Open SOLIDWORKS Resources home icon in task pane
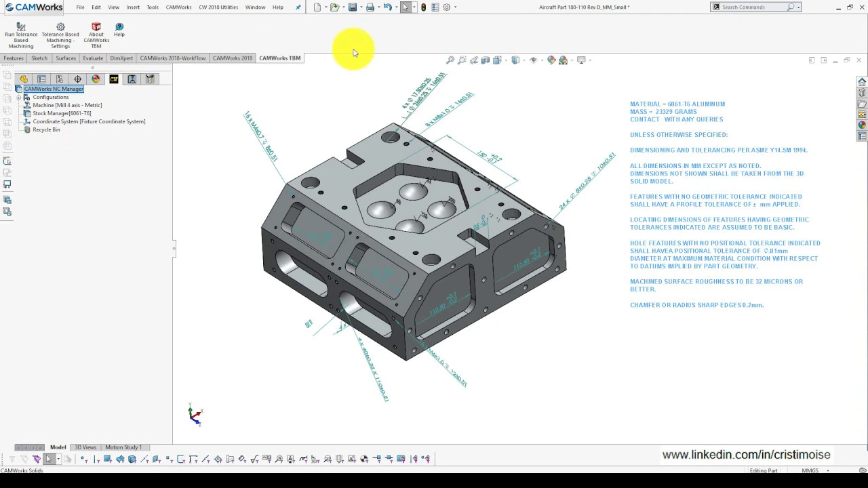 (862, 82)
